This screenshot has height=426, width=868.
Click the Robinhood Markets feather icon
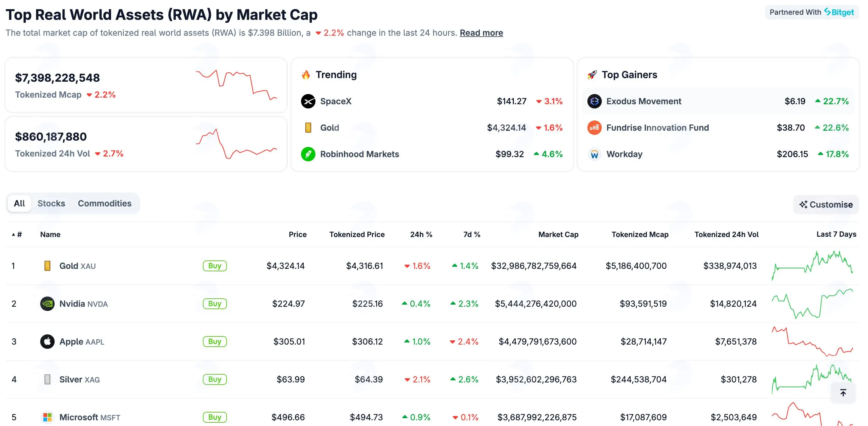pyautogui.click(x=308, y=154)
